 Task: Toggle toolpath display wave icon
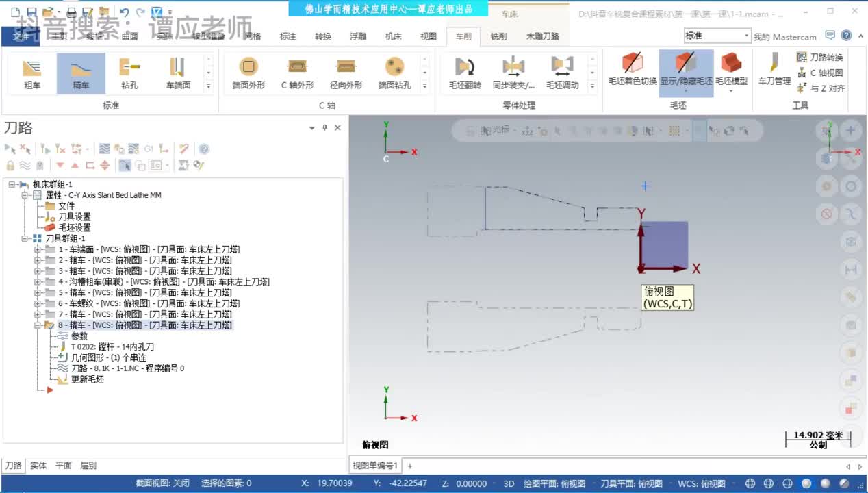coord(25,165)
